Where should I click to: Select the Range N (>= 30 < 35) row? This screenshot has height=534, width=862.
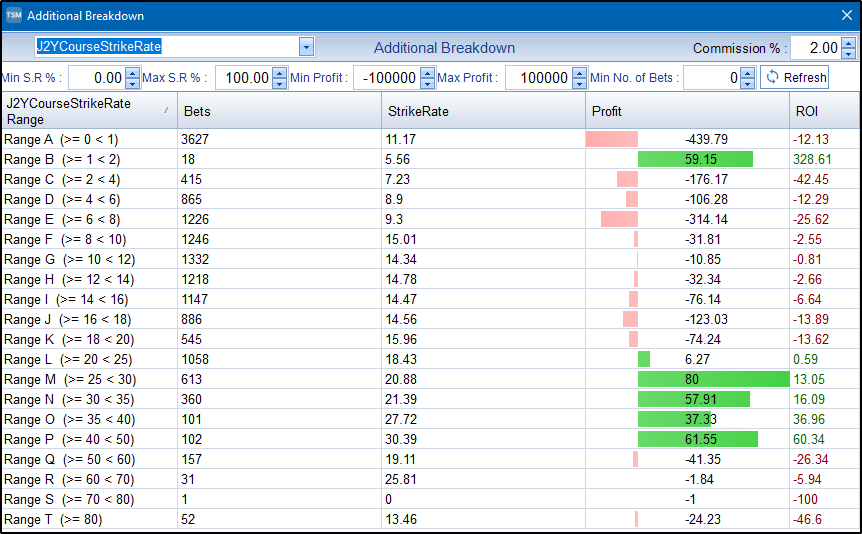point(430,399)
